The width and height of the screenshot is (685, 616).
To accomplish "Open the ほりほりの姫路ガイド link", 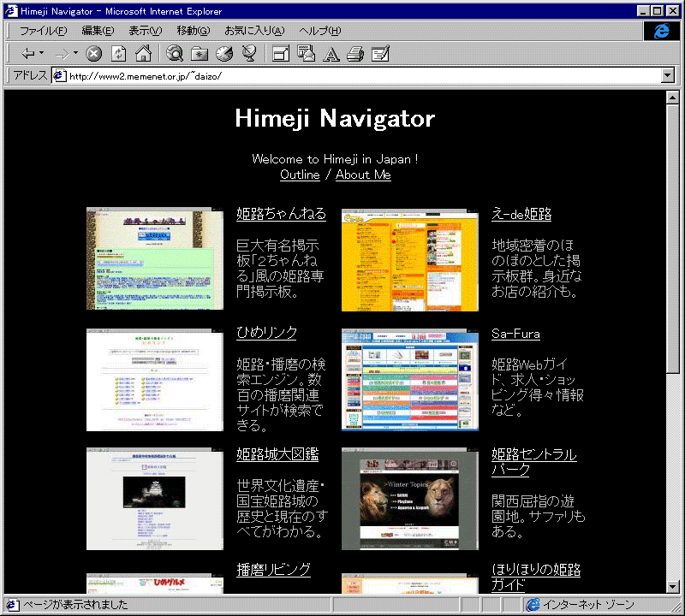I will (x=536, y=577).
